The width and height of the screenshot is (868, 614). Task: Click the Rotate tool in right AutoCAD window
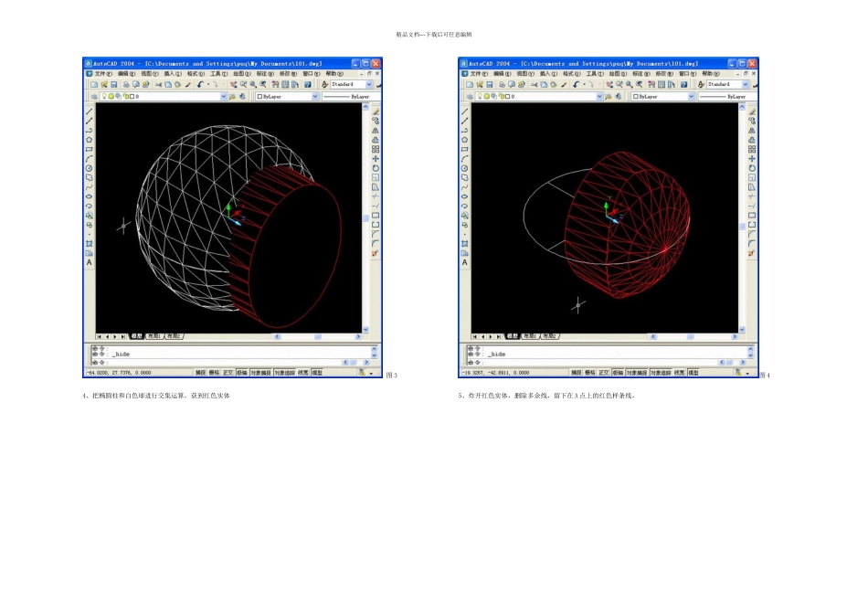(751, 168)
